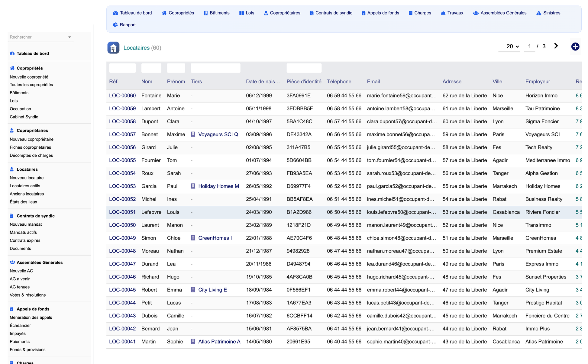Click the sidebar Appels de fonds invoice icon
Screen dimensions: 588x364
pyautogui.click(x=11, y=309)
